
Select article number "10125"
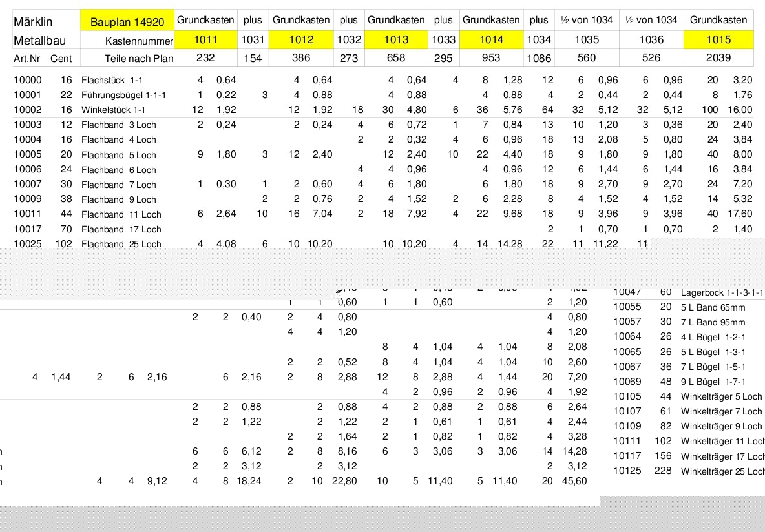[x=627, y=471]
